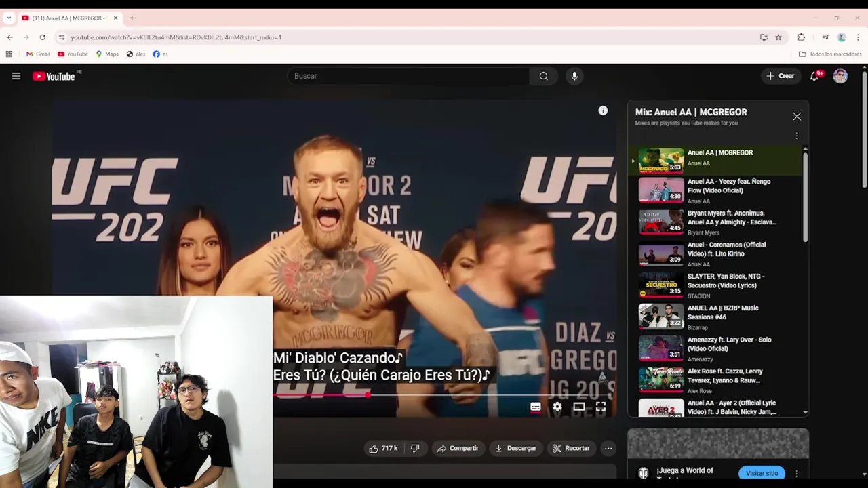The image size is (868, 488).
Task: Open the Gmail bookmark
Action: click(x=38, y=54)
